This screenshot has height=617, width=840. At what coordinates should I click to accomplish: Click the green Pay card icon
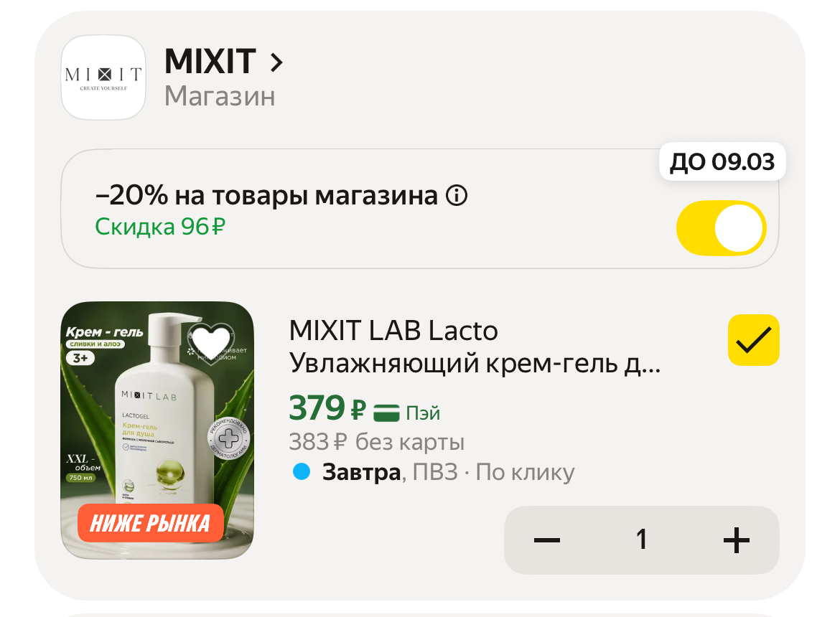[386, 413]
